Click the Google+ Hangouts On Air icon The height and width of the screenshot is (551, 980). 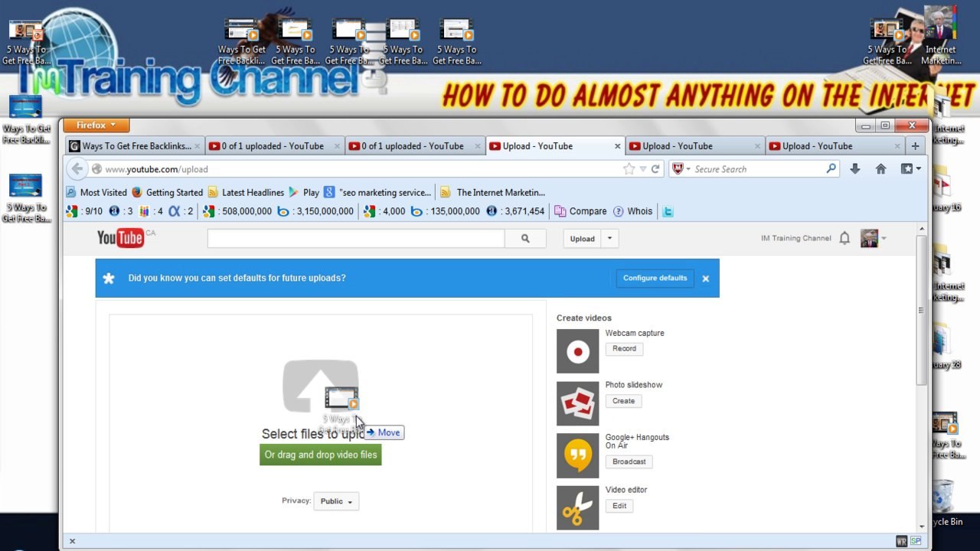[x=577, y=455]
